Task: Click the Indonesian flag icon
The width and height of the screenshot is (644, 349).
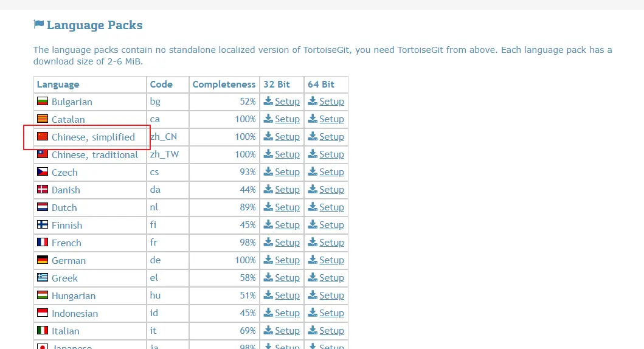Action: [43, 313]
